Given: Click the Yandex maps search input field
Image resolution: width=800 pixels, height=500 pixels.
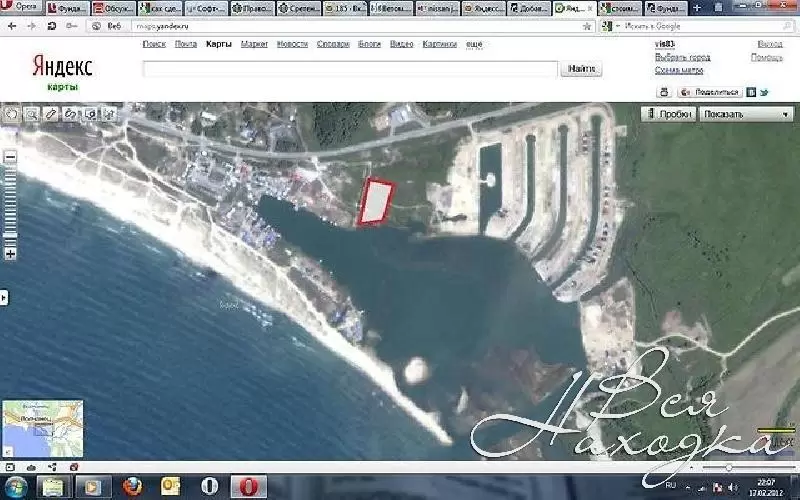Looking at the screenshot, I should pos(349,69).
